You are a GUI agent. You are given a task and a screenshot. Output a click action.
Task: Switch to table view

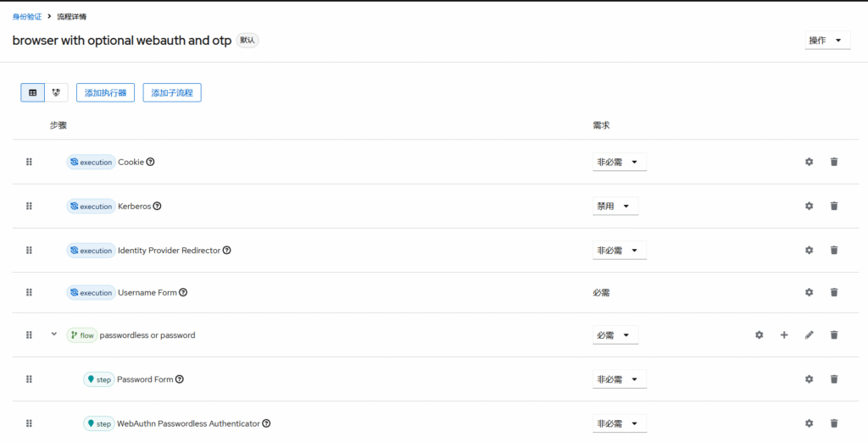pos(32,92)
